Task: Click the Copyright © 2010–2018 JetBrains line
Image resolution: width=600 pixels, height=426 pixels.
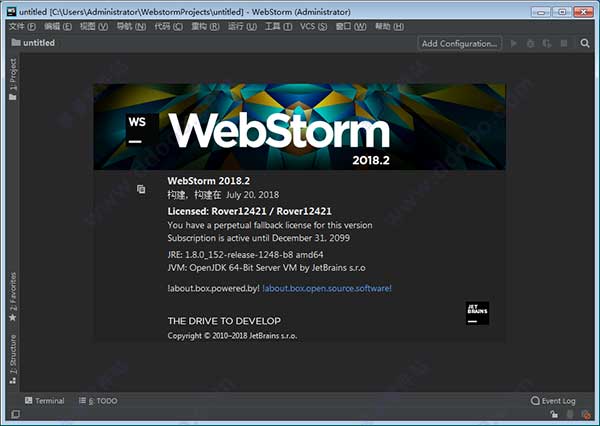Action: 232,336
